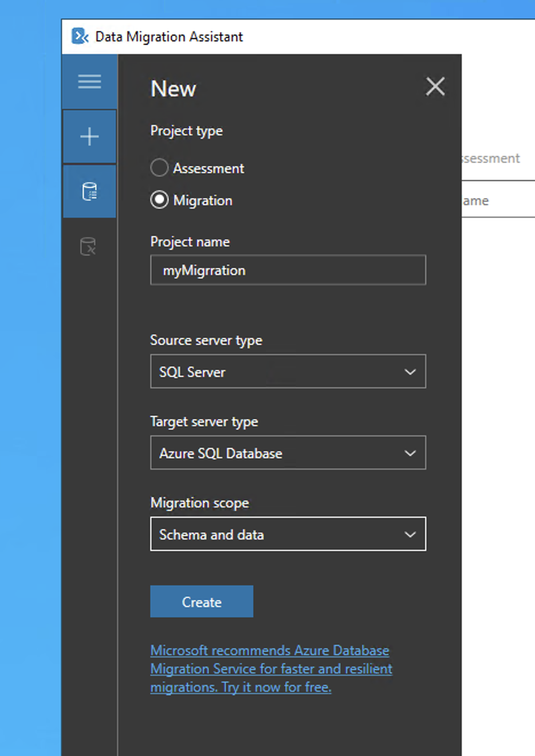The height and width of the screenshot is (756, 535).
Task: Select the database projects icon in sidebar
Action: pos(89,191)
